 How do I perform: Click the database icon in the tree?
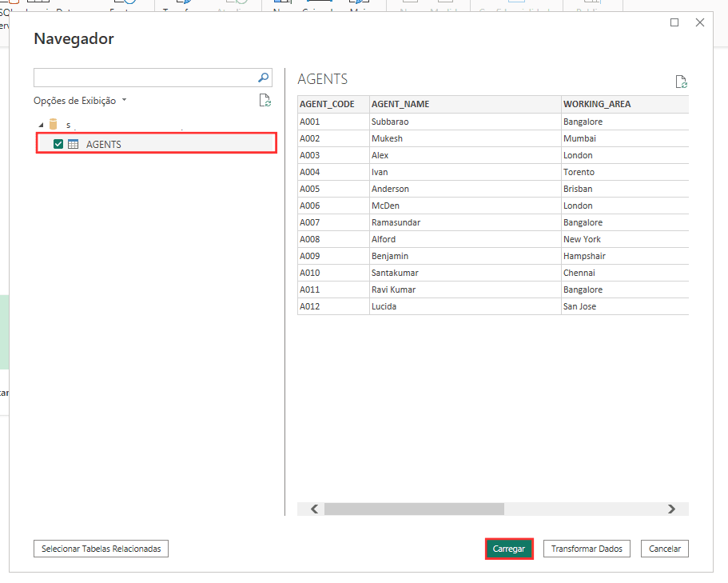click(54, 125)
